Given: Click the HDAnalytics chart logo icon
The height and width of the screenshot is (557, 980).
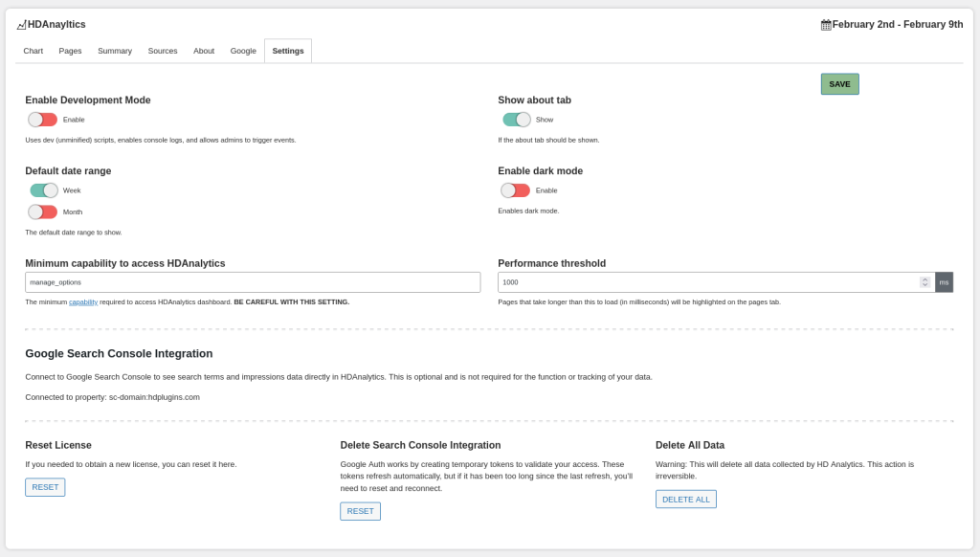Looking at the screenshot, I should pos(21,25).
